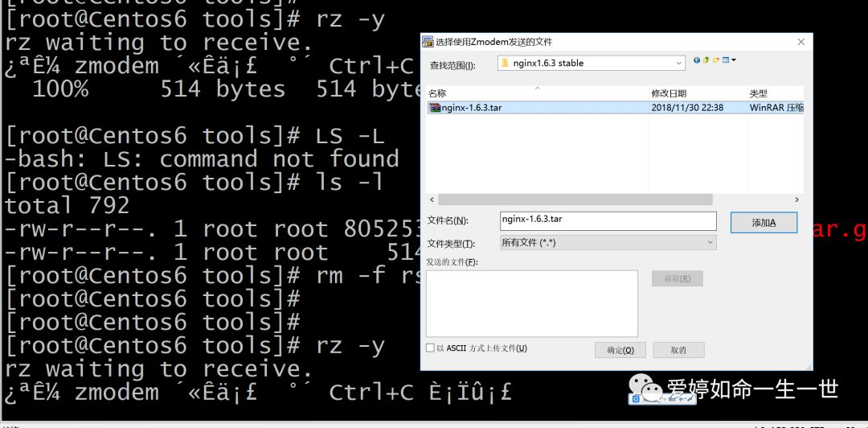Confirm with the 确定 button

coord(620,351)
